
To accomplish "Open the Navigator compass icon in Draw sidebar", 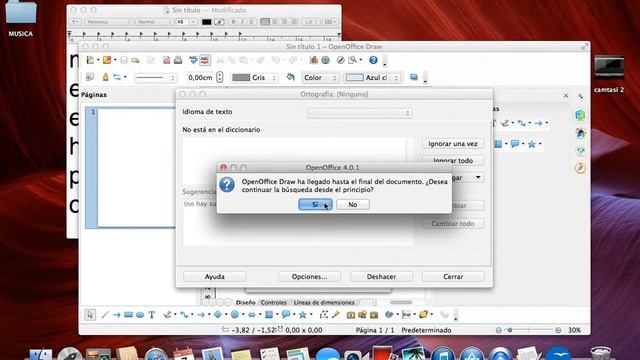I will click(580, 167).
